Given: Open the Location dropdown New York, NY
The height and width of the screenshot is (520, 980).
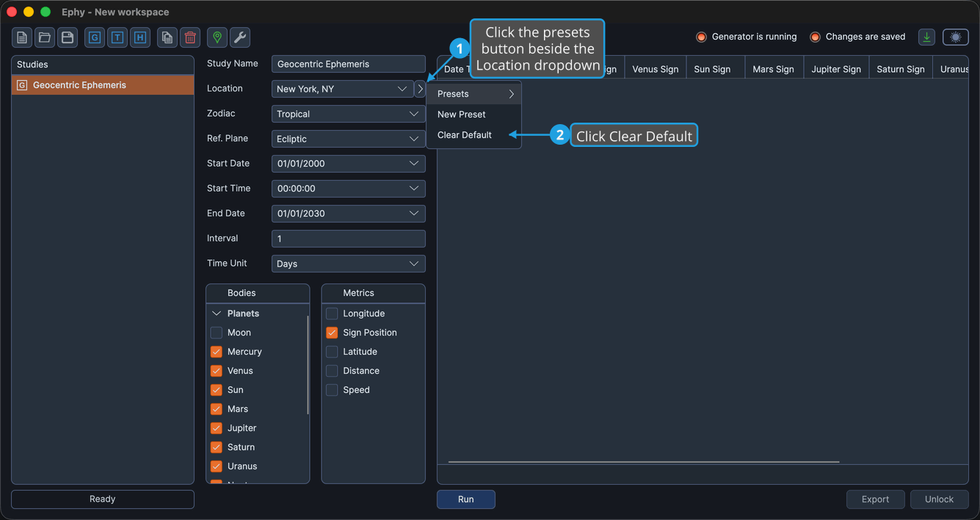Looking at the screenshot, I should (x=343, y=89).
